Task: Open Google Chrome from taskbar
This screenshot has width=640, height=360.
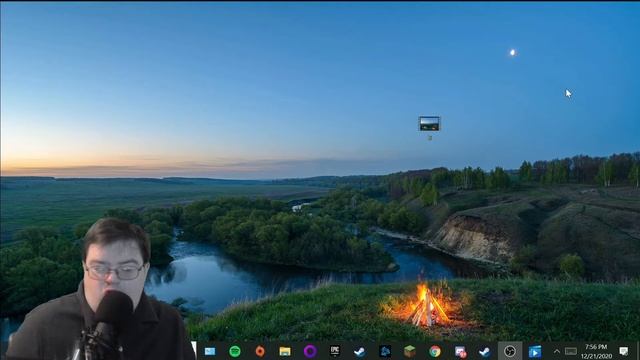Action: [x=435, y=351]
